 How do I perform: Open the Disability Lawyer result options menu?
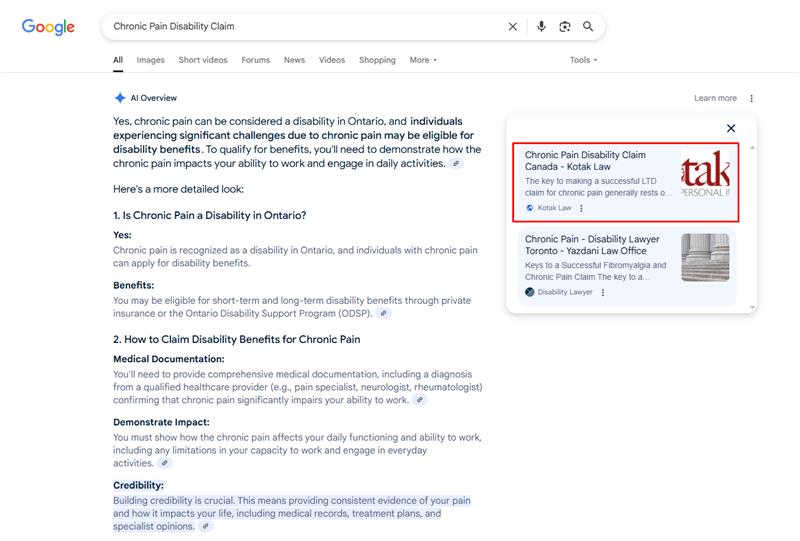(603, 292)
